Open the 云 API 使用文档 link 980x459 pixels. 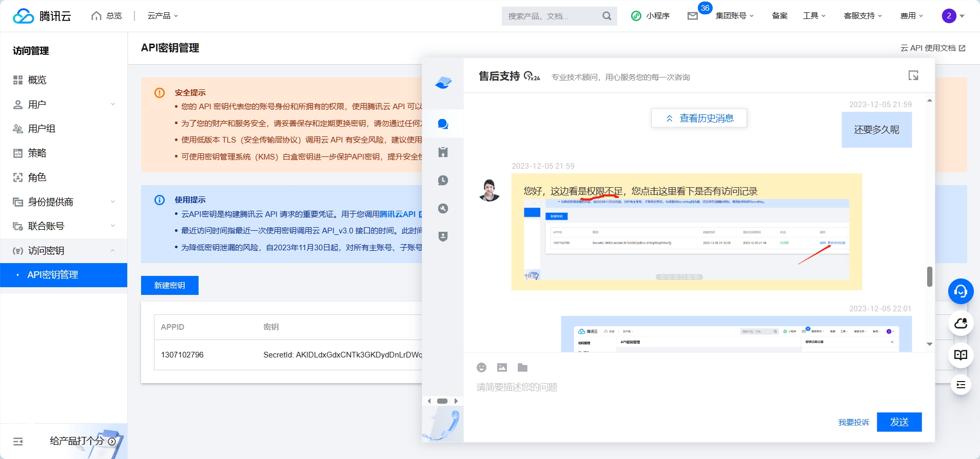pos(933,48)
